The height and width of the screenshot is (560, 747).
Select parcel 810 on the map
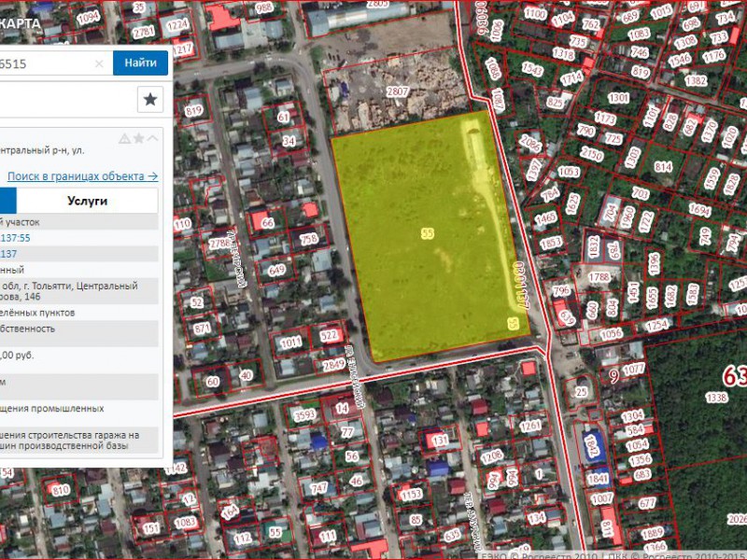click(61, 490)
